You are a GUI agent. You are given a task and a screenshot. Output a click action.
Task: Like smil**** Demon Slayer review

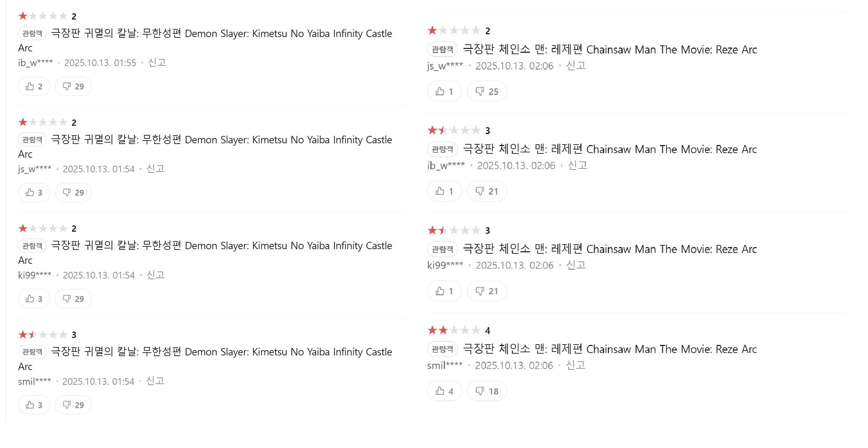34,405
